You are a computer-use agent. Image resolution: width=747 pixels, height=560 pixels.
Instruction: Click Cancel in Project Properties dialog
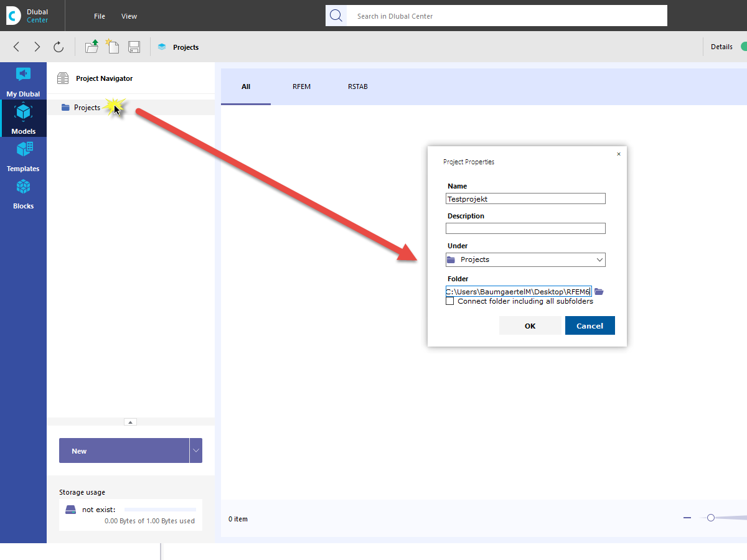pyautogui.click(x=590, y=325)
